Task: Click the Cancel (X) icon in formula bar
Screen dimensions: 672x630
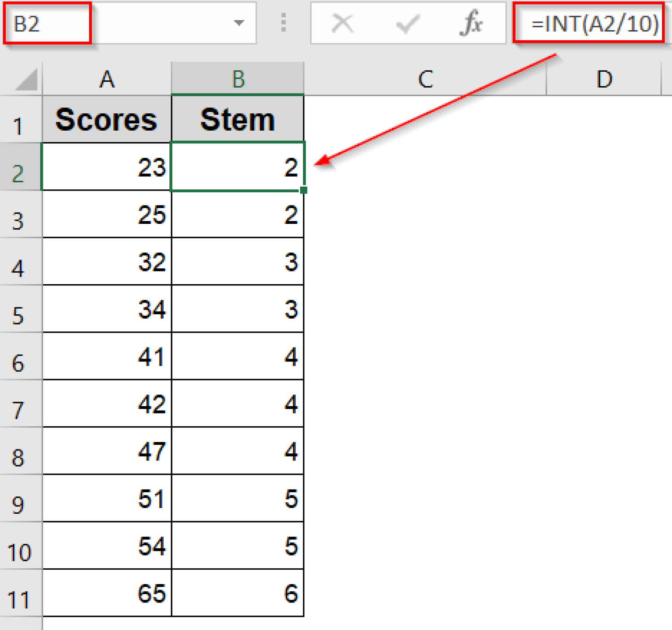Action: click(343, 24)
